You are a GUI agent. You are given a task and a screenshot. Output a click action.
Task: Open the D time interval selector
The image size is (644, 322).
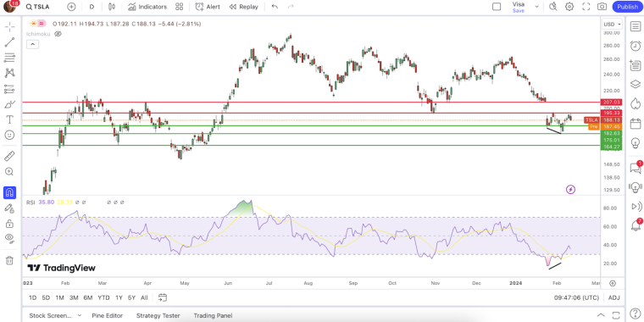pyautogui.click(x=92, y=7)
